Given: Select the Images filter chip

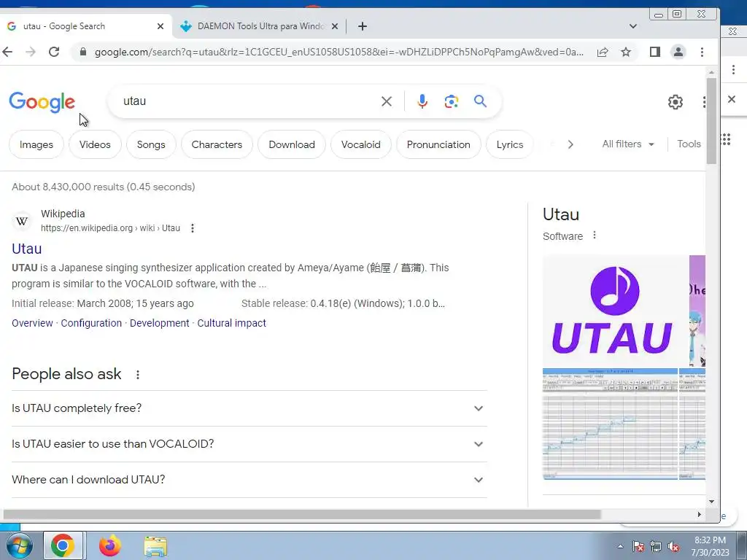Looking at the screenshot, I should [x=36, y=144].
